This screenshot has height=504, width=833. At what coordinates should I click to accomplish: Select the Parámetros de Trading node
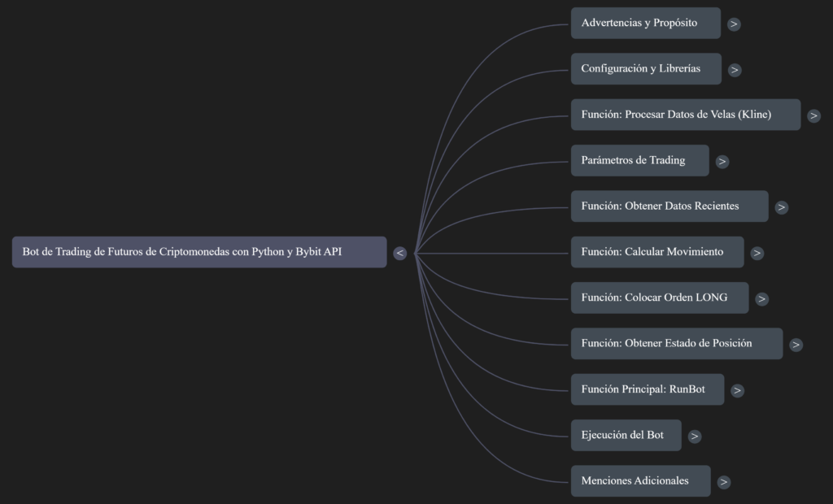point(639,160)
